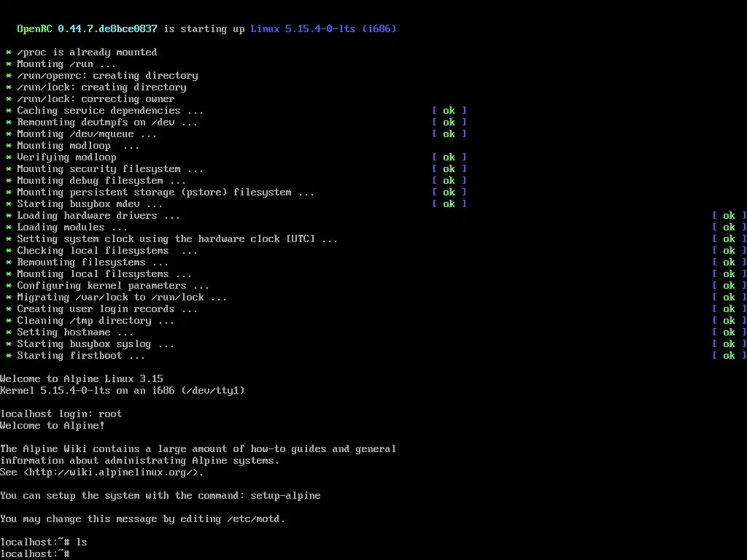Click the 'setup-alpine' command text
The height and width of the screenshot is (560, 747).
[x=285, y=495]
